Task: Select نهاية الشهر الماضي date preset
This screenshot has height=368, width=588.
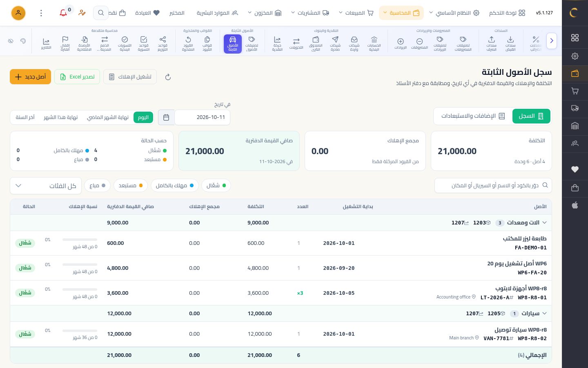Action: click(x=108, y=117)
